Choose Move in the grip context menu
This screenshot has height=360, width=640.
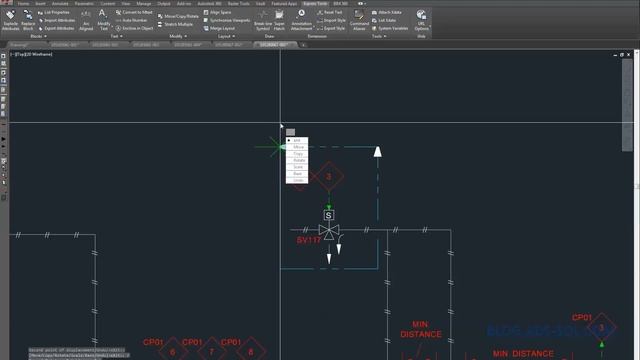pos(298,147)
